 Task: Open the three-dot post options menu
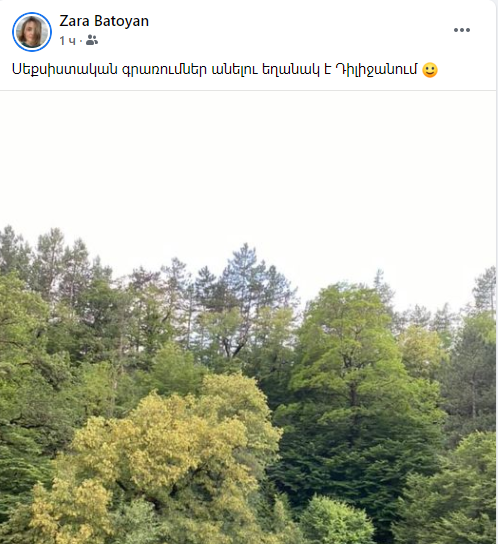[x=462, y=30]
